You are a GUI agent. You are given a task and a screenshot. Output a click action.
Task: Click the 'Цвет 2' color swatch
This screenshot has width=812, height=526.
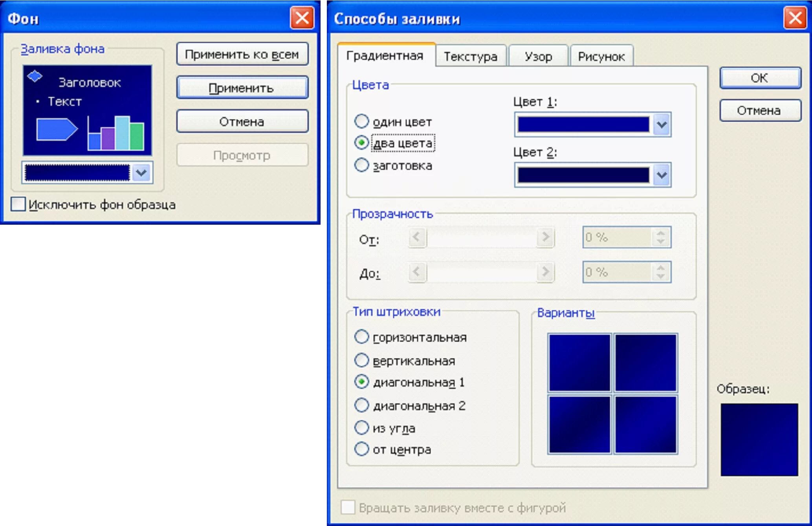click(x=583, y=175)
